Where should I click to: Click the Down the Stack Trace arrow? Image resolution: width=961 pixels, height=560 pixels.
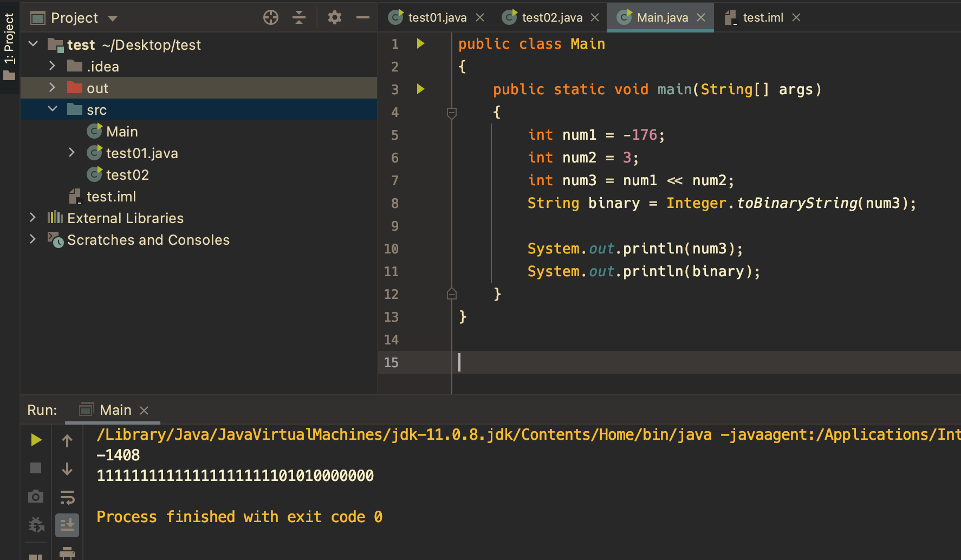point(67,468)
